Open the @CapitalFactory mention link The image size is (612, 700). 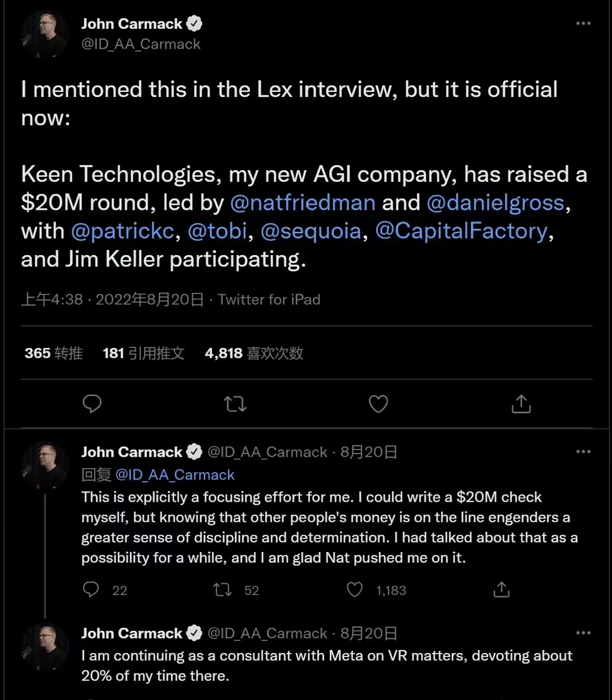pyautogui.click(x=461, y=231)
